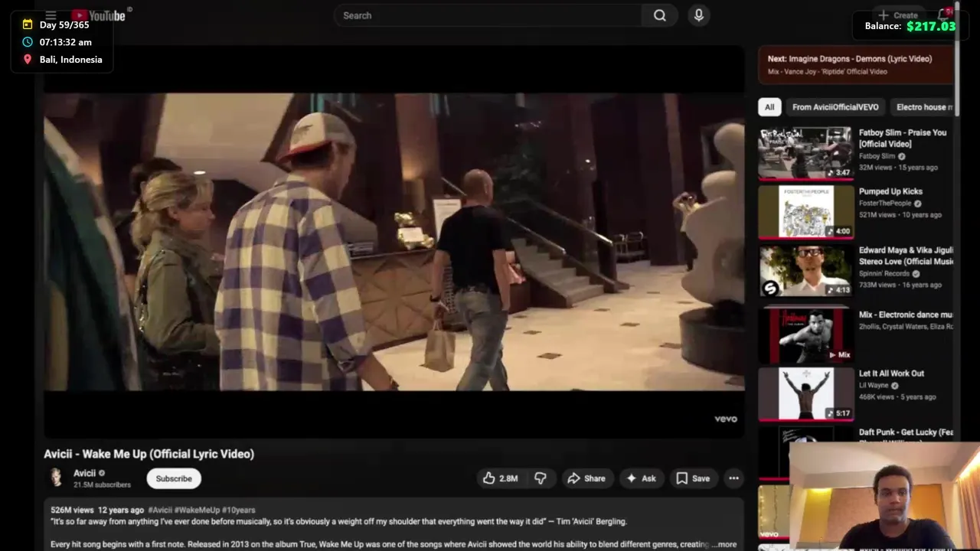Share the Avicii video
980x551 pixels.
point(586,478)
